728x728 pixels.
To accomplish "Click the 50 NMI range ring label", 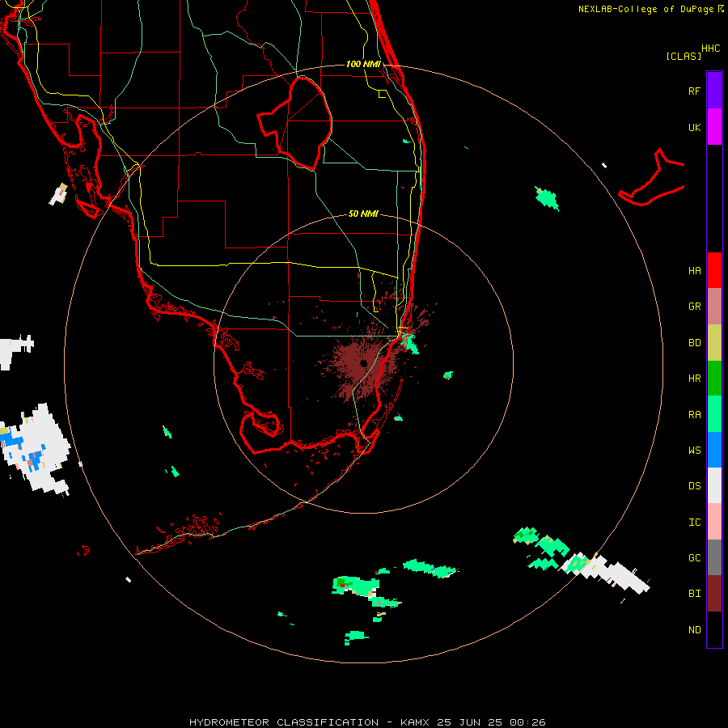I will [x=363, y=214].
